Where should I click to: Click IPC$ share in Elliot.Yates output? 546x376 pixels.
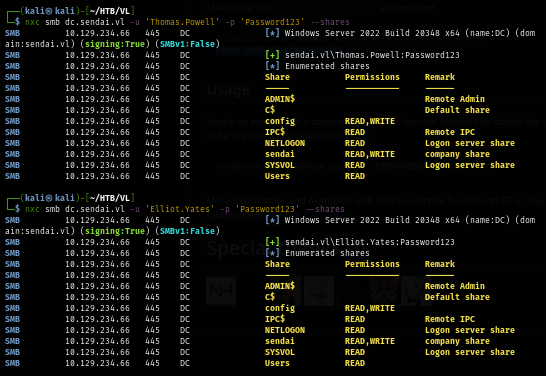(x=275, y=319)
